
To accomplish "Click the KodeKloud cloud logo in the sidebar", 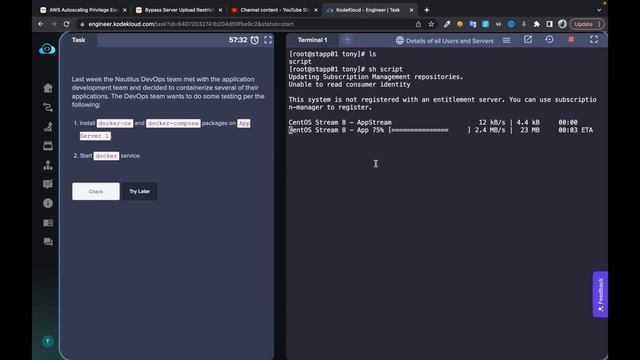I will pyautogui.click(x=47, y=49).
